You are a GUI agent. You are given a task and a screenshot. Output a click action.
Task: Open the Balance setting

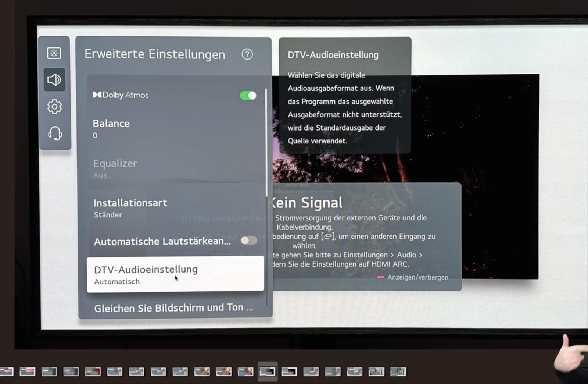click(176, 129)
